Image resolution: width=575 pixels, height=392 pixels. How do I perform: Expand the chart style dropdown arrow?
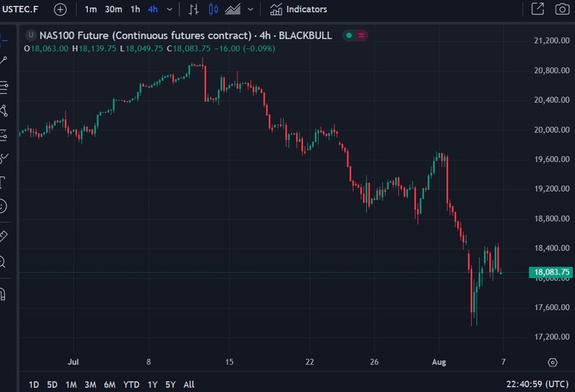(251, 9)
